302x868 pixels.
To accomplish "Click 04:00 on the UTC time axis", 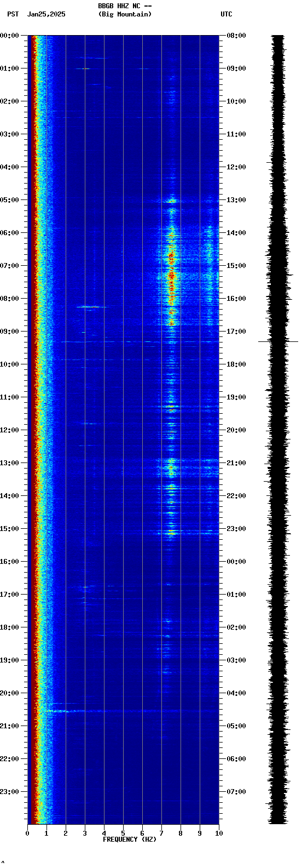I will (236, 693).
